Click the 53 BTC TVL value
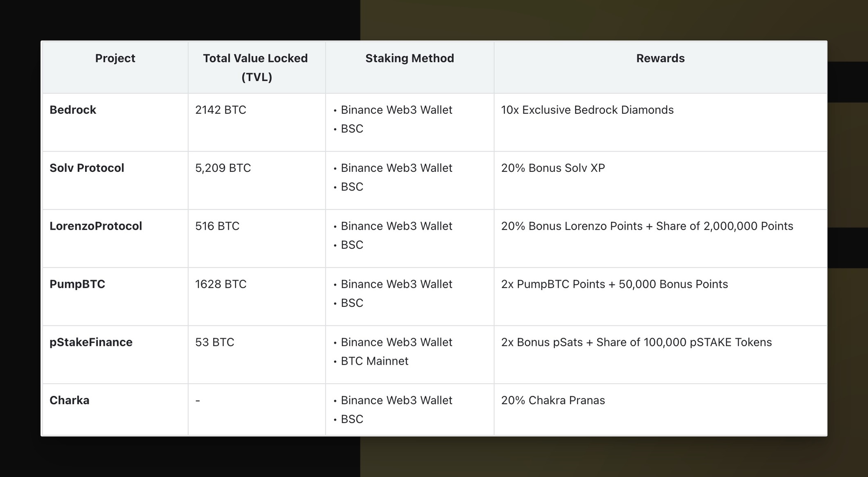This screenshot has height=477, width=868. tap(214, 342)
